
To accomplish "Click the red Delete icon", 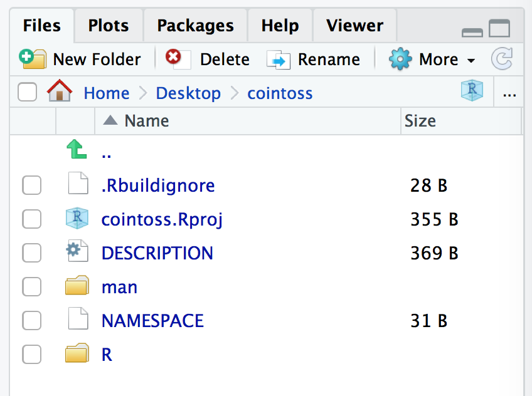I will 174,58.
